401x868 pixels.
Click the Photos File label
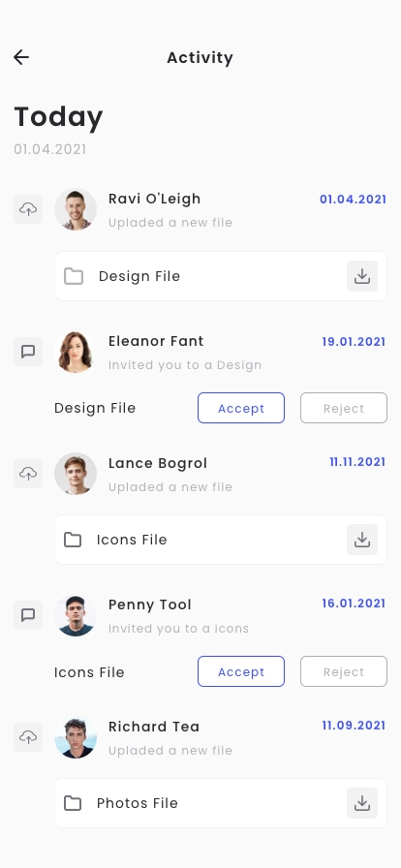point(138,803)
